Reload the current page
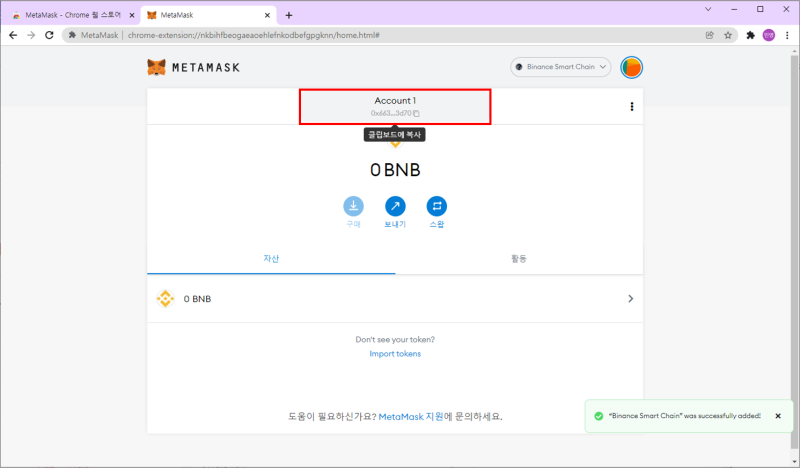This screenshot has height=468, width=800. [49, 35]
